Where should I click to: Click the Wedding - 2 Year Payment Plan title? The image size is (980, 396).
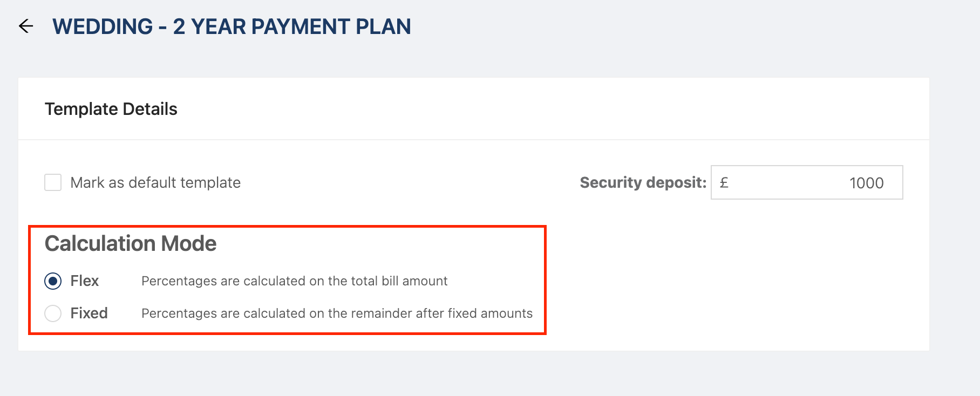click(232, 26)
